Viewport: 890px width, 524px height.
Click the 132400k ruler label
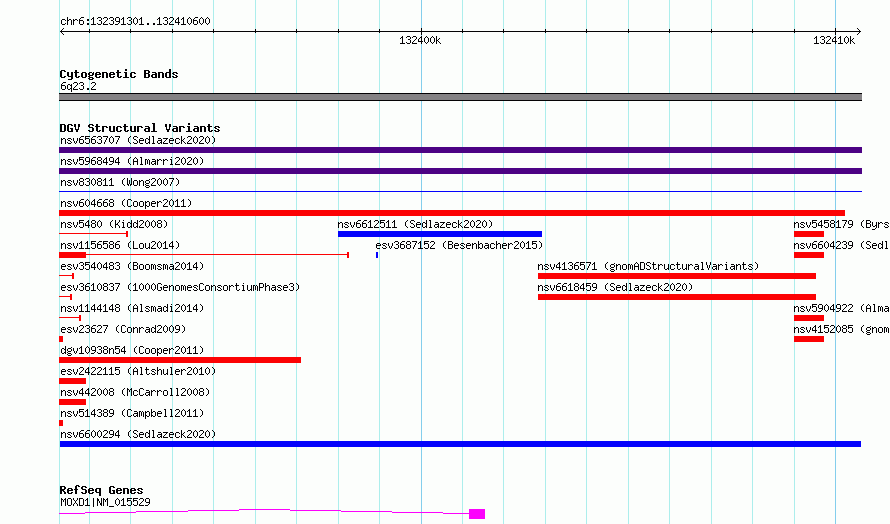click(x=420, y=41)
